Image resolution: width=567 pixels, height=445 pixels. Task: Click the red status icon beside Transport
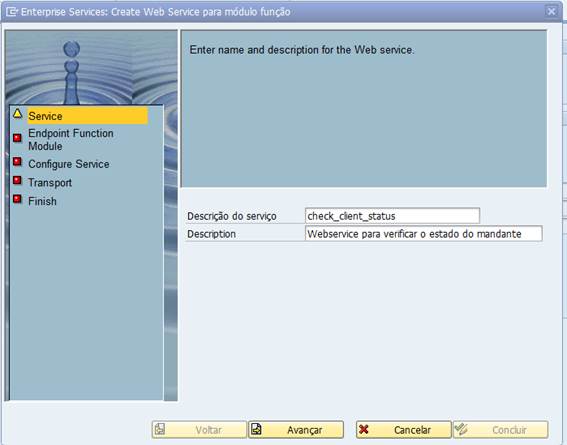[17, 180]
